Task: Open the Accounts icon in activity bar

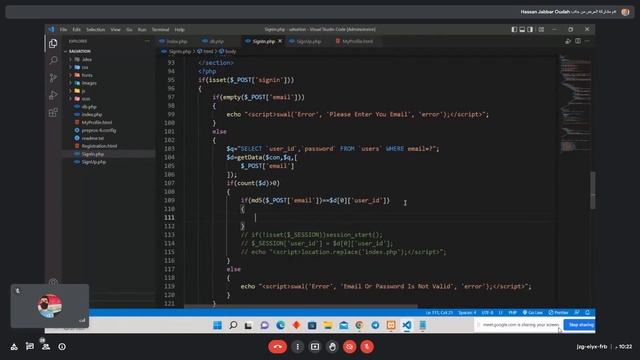Action: coord(53,282)
